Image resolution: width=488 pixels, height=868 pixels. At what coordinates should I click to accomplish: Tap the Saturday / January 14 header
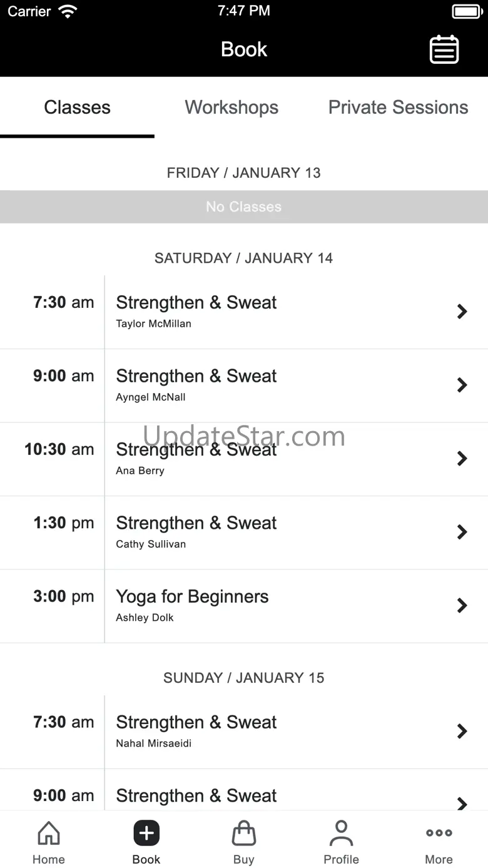coord(243,258)
